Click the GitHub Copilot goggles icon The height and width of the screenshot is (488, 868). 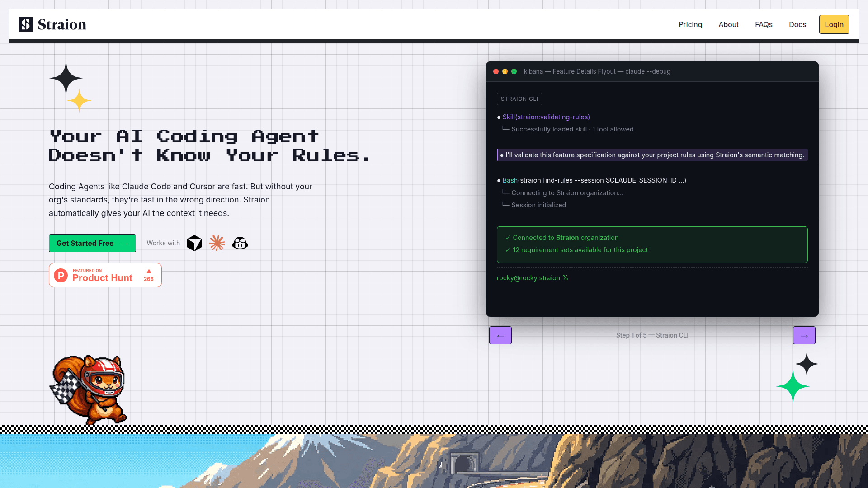click(x=240, y=243)
